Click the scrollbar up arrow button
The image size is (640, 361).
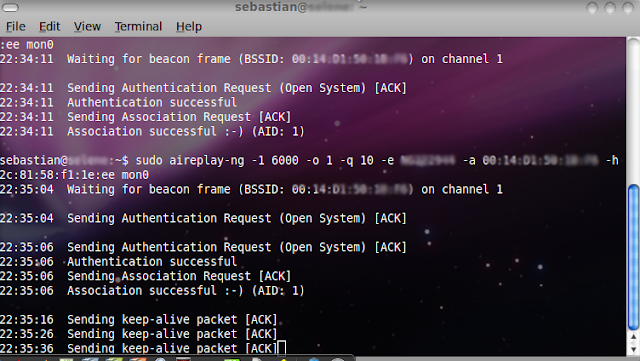tap(633, 337)
